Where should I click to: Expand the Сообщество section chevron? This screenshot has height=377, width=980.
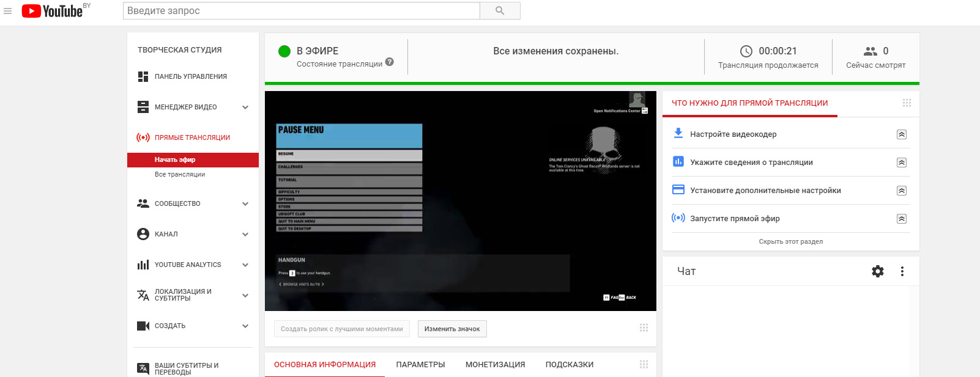point(245,203)
